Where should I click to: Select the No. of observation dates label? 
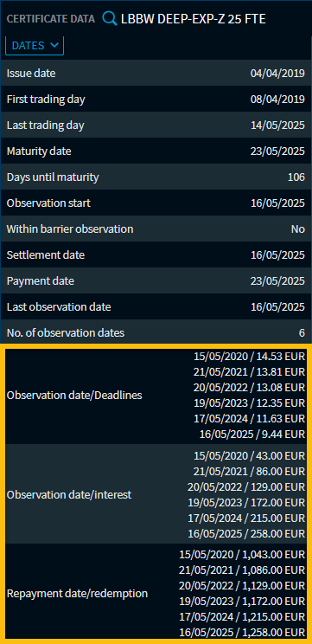coord(66,332)
